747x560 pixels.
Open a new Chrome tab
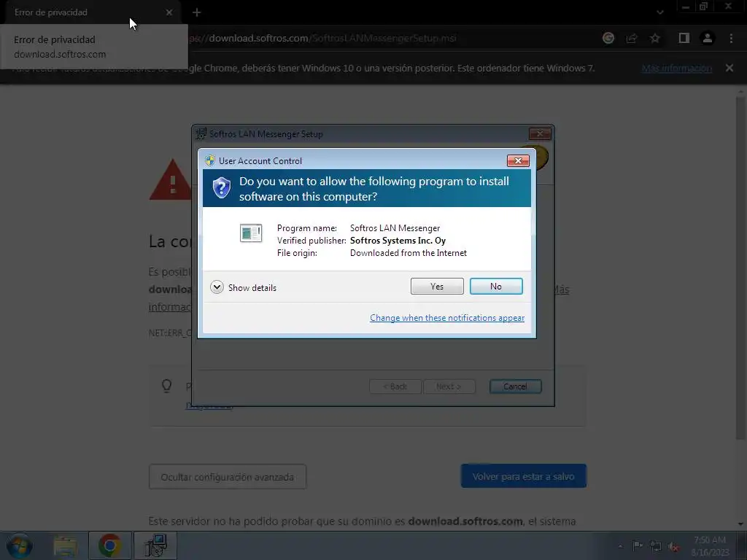point(197,12)
